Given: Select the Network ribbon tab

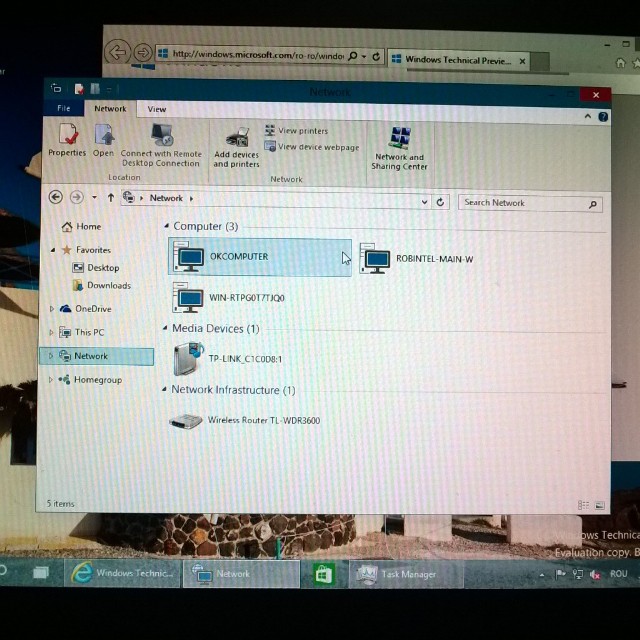Looking at the screenshot, I should pyautogui.click(x=110, y=109).
